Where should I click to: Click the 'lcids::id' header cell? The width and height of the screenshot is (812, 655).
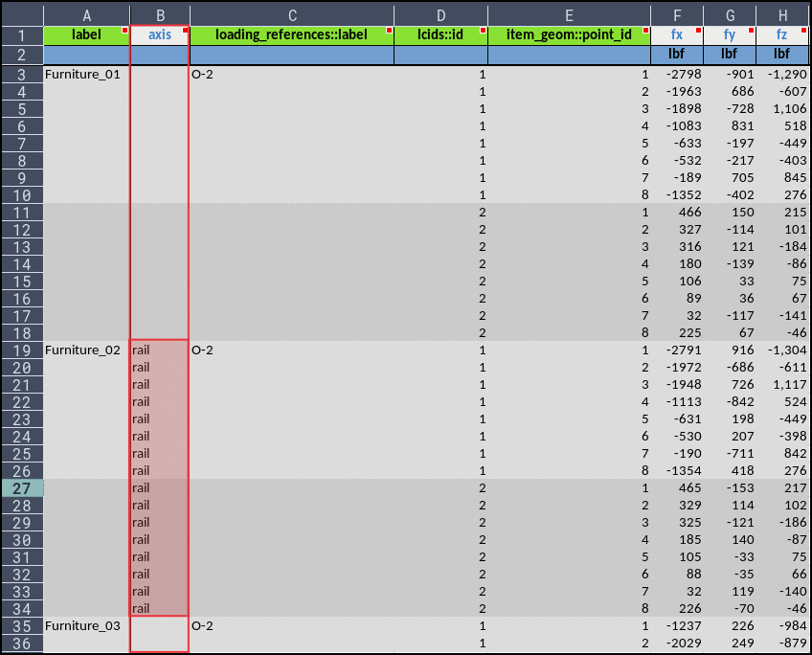pos(440,35)
